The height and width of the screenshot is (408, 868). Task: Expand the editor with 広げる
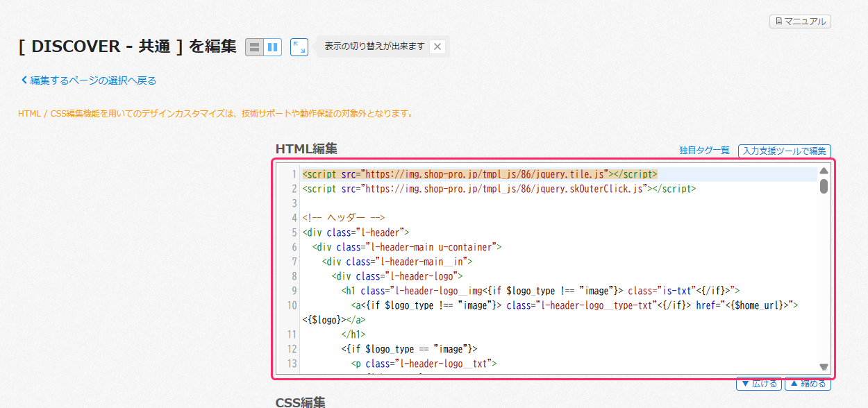click(758, 384)
